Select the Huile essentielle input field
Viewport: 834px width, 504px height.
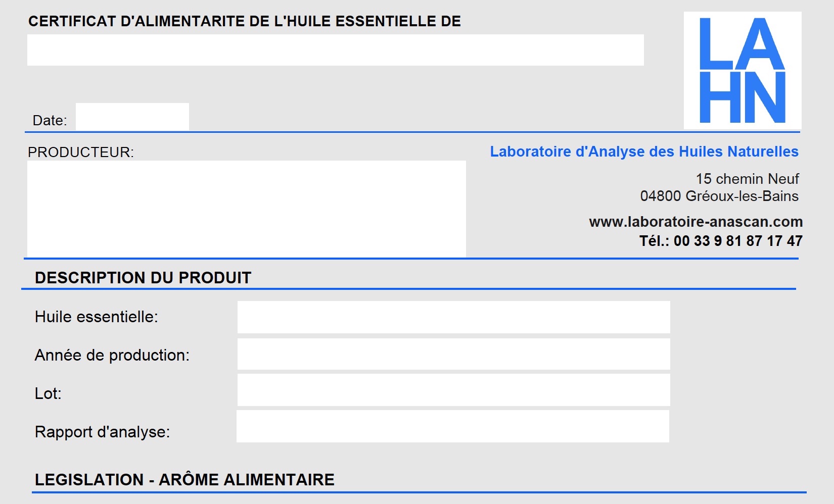[454, 317]
